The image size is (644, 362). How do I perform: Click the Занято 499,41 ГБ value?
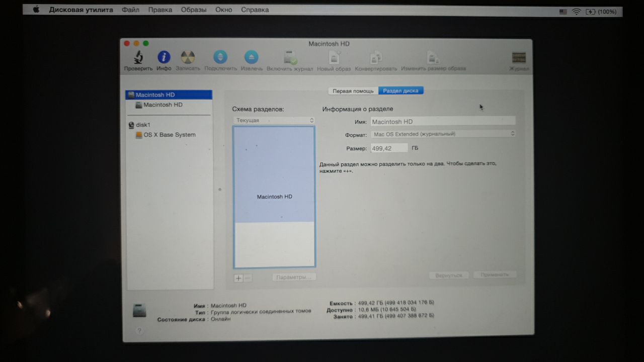click(x=395, y=316)
